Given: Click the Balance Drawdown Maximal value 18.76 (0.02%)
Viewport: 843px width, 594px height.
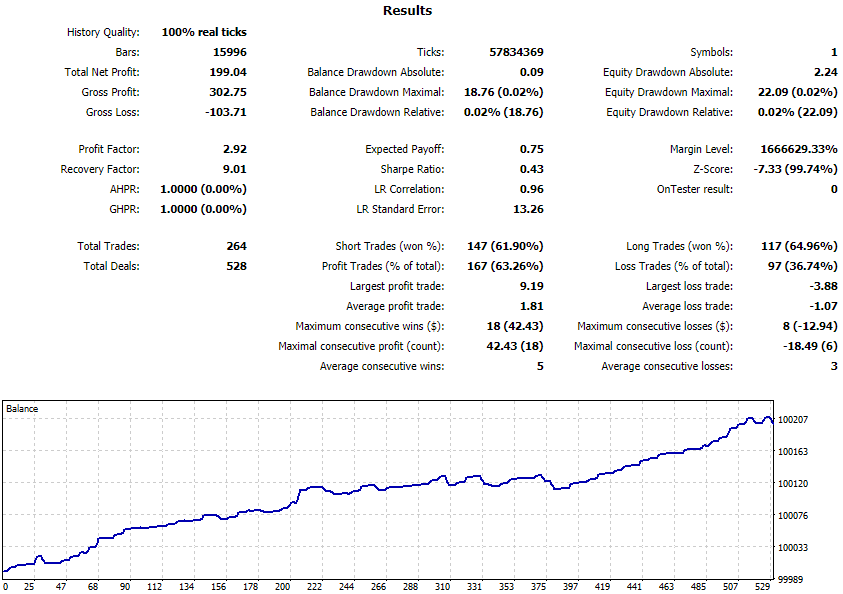Looking at the screenshot, I should tap(504, 92).
